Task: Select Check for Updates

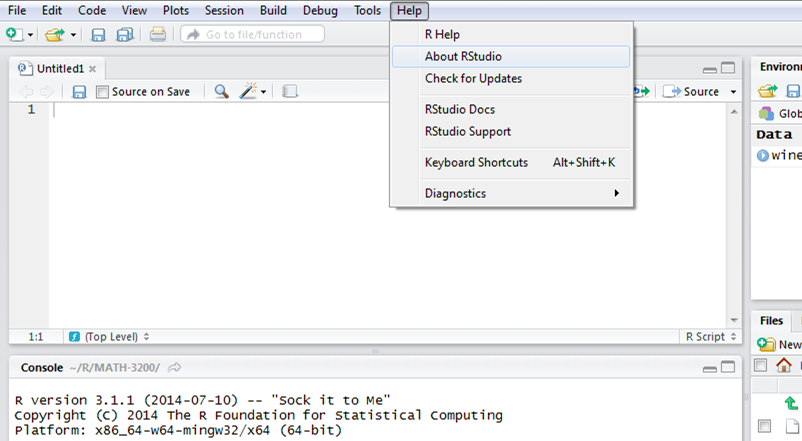Action: tap(511, 78)
